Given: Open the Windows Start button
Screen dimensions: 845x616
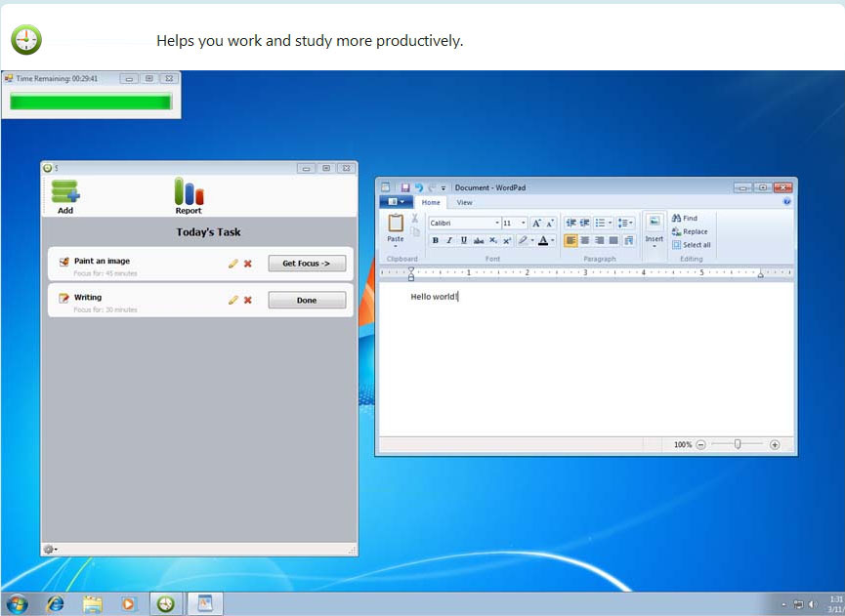Looking at the screenshot, I should (x=18, y=604).
